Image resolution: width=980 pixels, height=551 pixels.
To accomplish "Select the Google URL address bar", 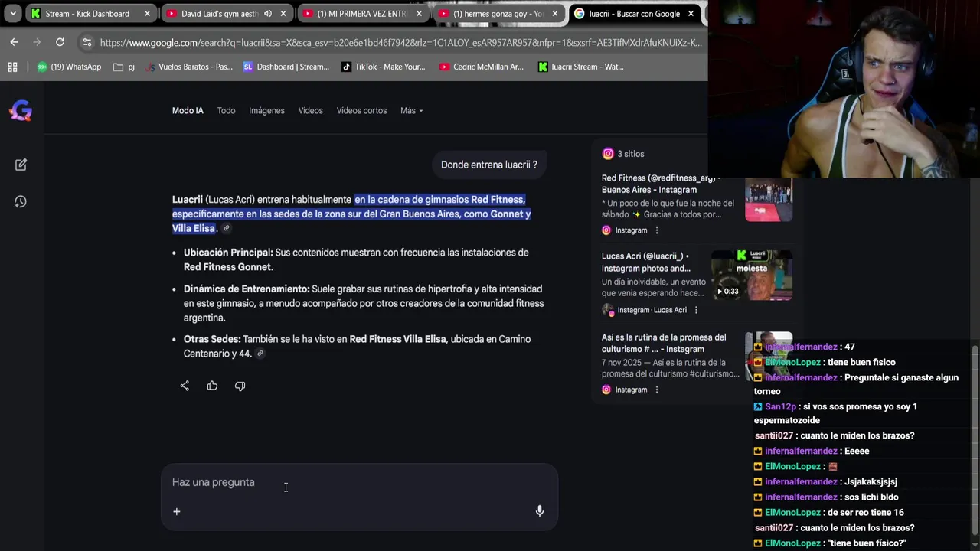I will click(400, 43).
